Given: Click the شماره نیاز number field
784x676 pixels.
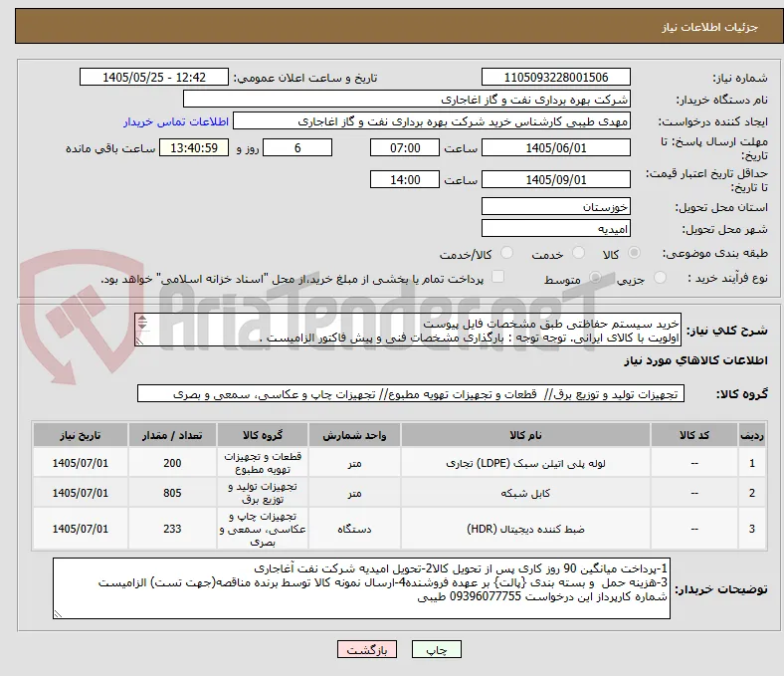Looking at the screenshot, I should click(x=556, y=77).
